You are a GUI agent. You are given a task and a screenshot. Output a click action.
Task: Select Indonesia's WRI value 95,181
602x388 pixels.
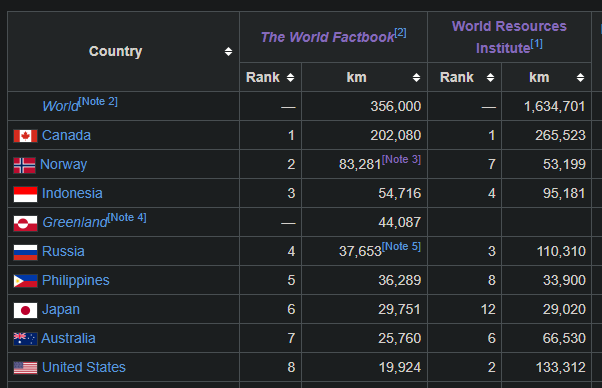tap(564, 193)
